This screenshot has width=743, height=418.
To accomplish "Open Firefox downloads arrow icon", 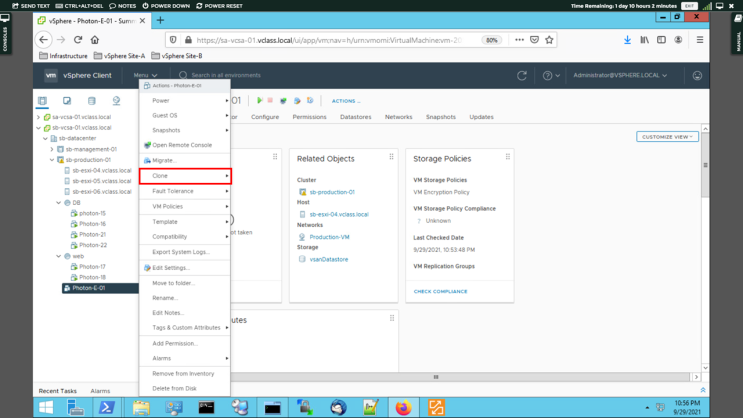I will tap(627, 40).
